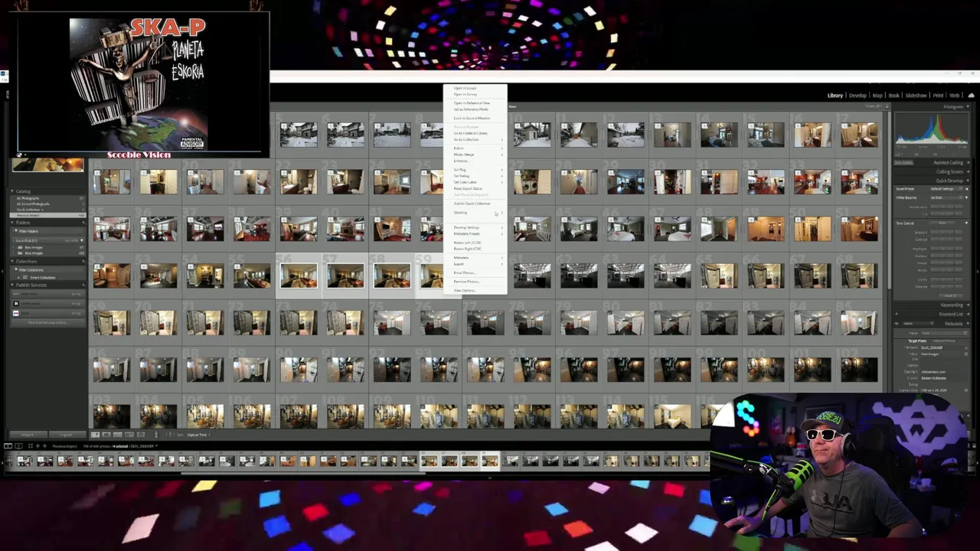Viewport: 980px width, 551px height.
Task: Switch to the Library module
Action: pyautogui.click(x=835, y=96)
